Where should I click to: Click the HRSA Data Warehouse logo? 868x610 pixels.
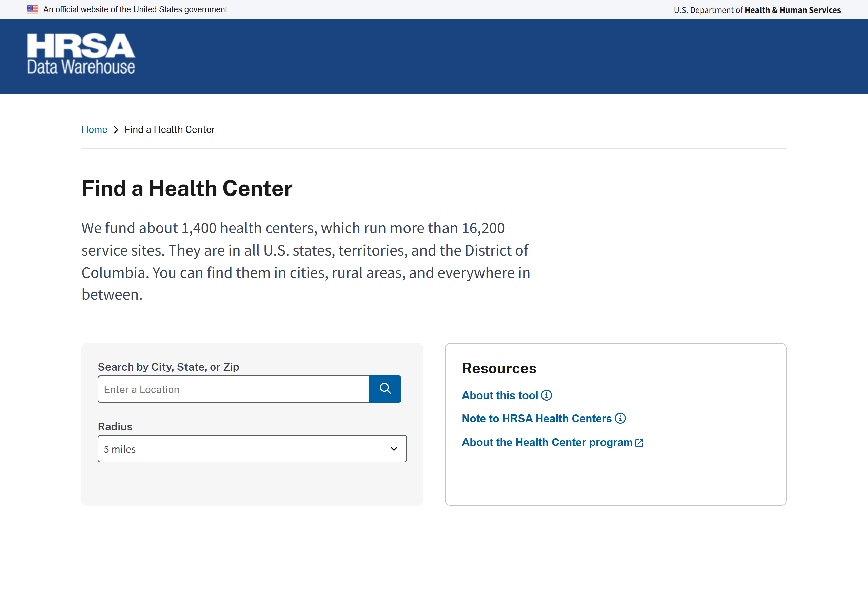[x=81, y=54]
